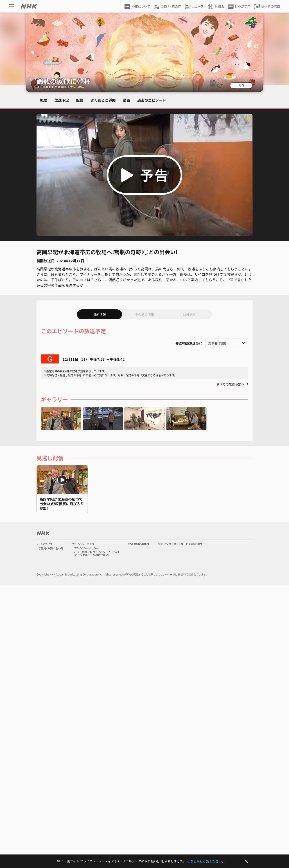Open the 東京都(東京) prefecture dropdown
Viewport: 289px width, 868px height.
click(226, 343)
